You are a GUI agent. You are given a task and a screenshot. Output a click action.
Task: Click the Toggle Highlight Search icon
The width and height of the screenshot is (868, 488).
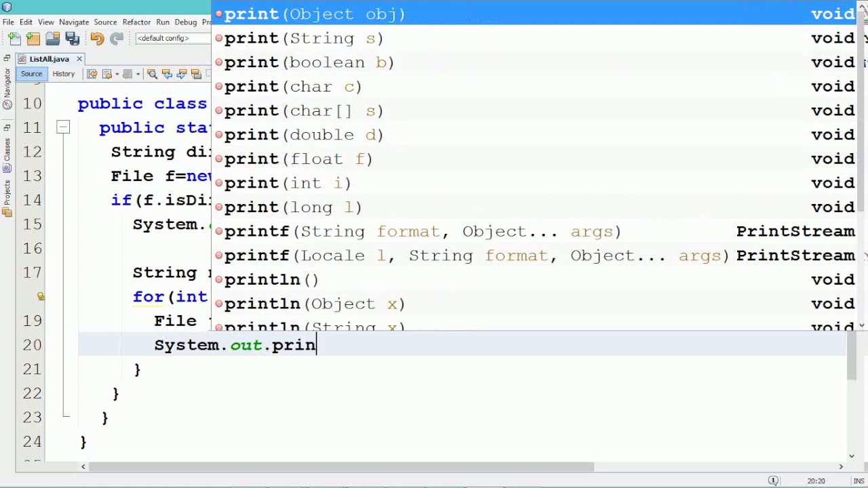(196, 74)
